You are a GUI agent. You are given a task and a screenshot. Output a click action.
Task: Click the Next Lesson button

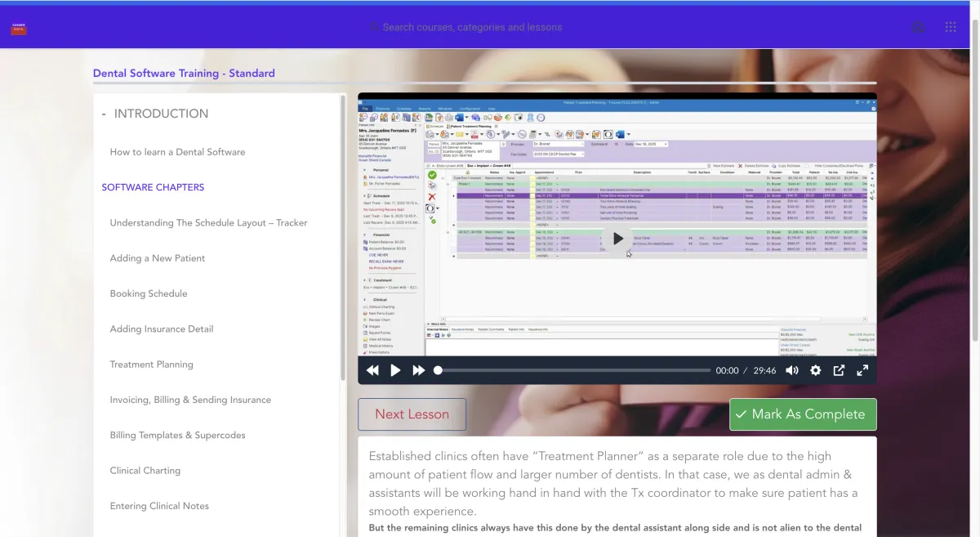[x=412, y=414]
